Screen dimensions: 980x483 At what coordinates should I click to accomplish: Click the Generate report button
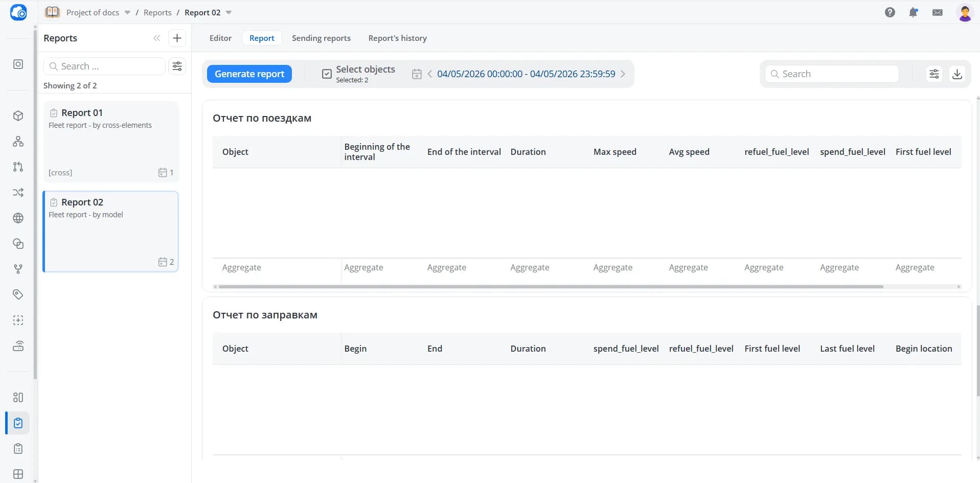pos(249,74)
